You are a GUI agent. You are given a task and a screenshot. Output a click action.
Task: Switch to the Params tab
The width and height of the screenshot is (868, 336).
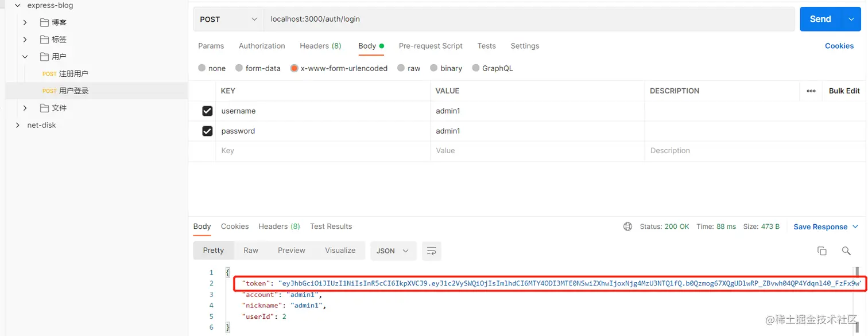pyautogui.click(x=211, y=46)
